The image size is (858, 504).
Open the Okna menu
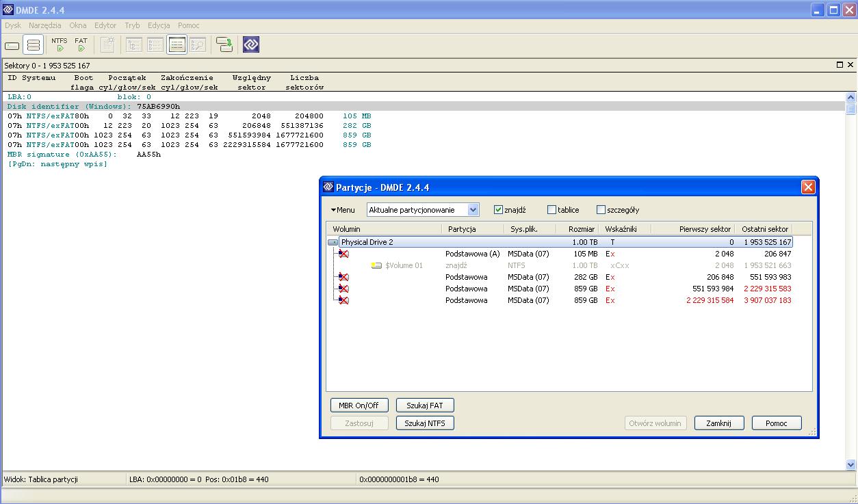tap(78, 25)
